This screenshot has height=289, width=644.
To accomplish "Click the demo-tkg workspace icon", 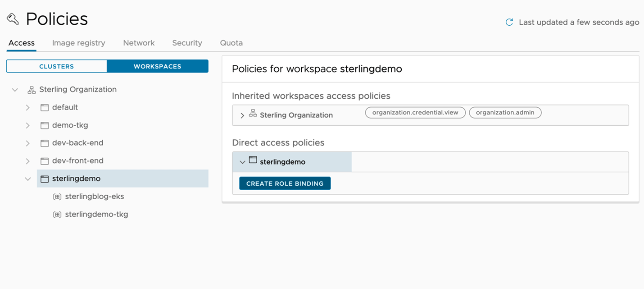I will (44, 125).
